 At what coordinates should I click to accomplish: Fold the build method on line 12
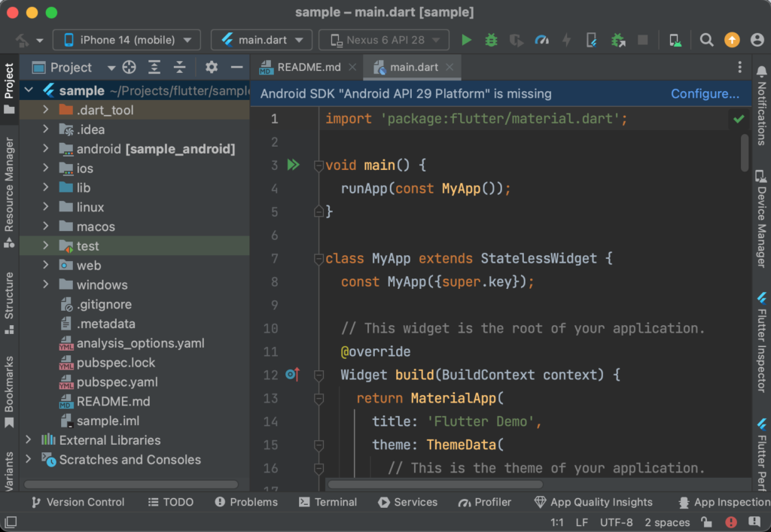(318, 375)
